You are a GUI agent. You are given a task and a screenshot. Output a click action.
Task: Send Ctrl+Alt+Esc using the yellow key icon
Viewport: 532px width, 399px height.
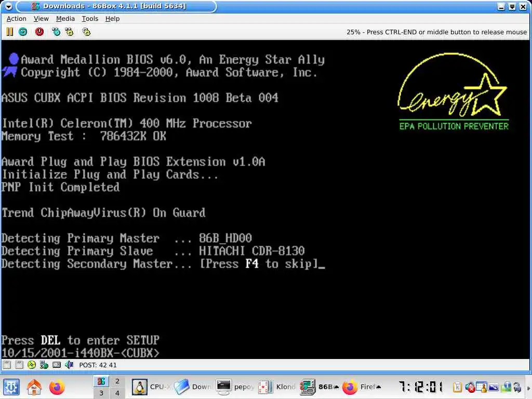70,32
